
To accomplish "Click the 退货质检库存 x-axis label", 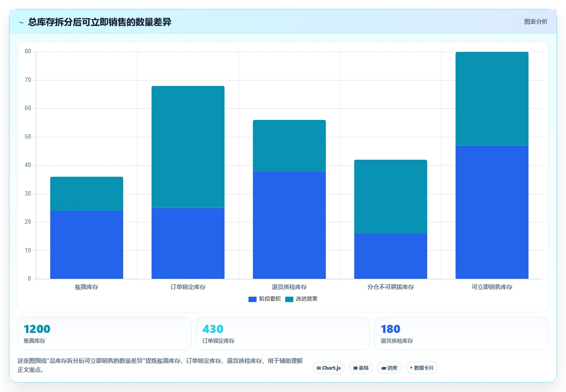I will pyautogui.click(x=289, y=287).
